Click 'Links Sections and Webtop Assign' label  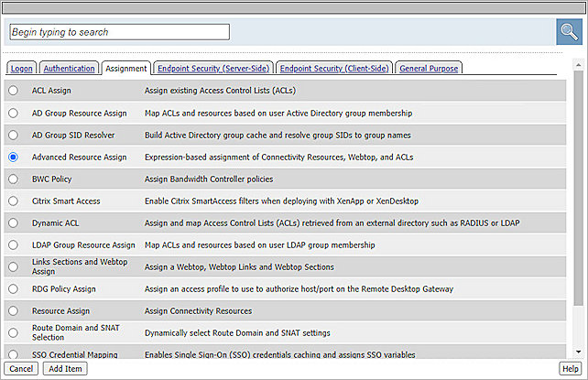tap(80, 266)
